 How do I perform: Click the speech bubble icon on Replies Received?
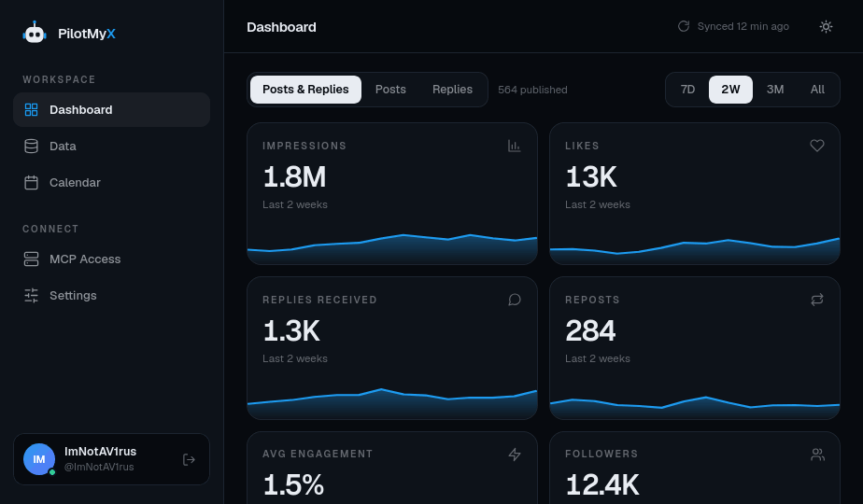[x=515, y=300]
